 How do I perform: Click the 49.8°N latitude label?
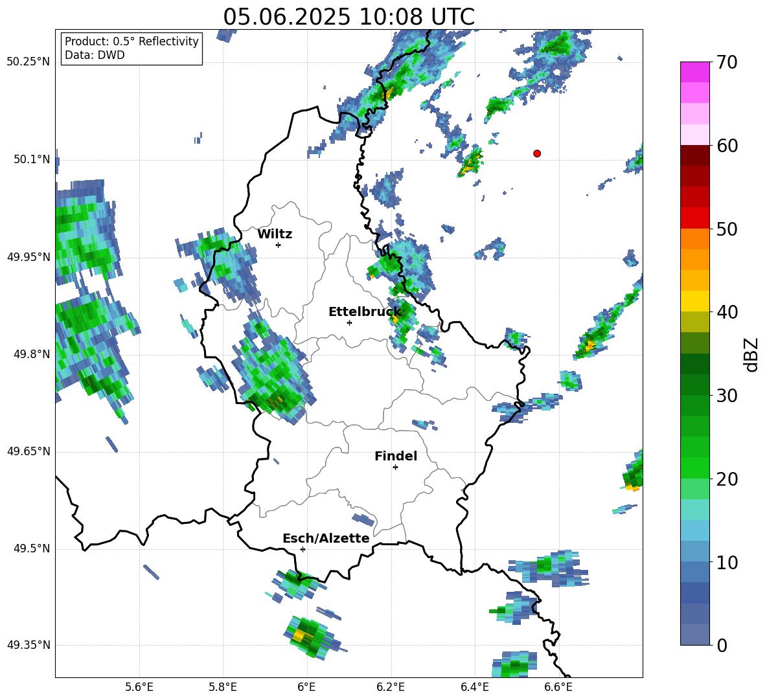(32, 354)
